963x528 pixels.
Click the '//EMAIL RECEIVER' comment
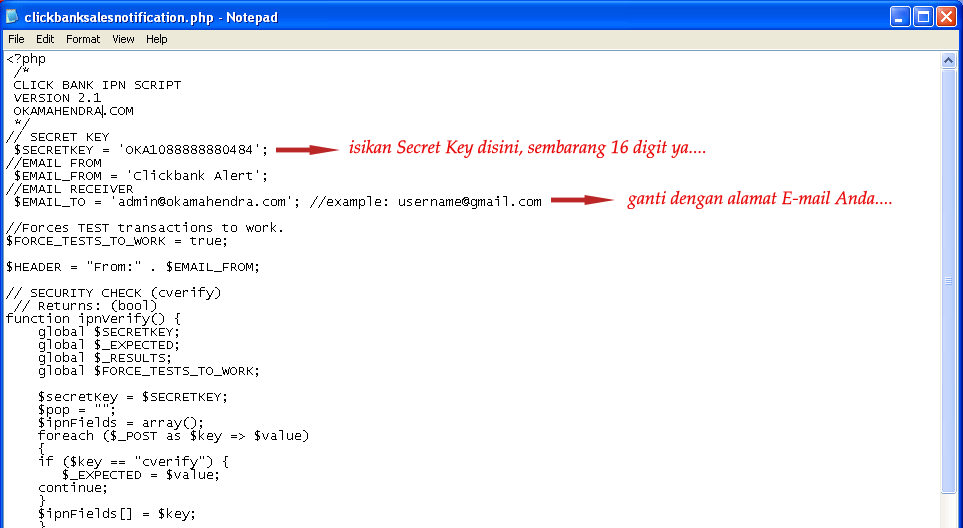69,189
